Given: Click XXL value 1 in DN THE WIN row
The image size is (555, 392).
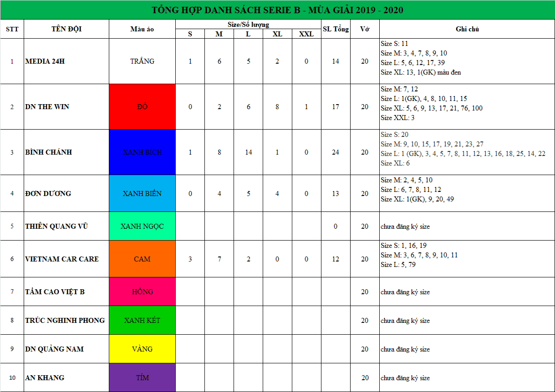Looking at the screenshot, I should (306, 107).
